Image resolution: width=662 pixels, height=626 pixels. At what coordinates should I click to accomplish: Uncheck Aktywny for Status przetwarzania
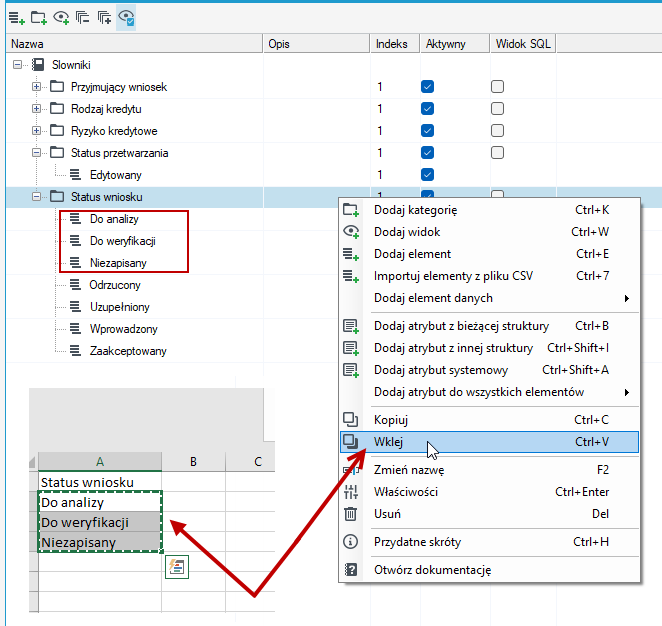click(x=427, y=152)
